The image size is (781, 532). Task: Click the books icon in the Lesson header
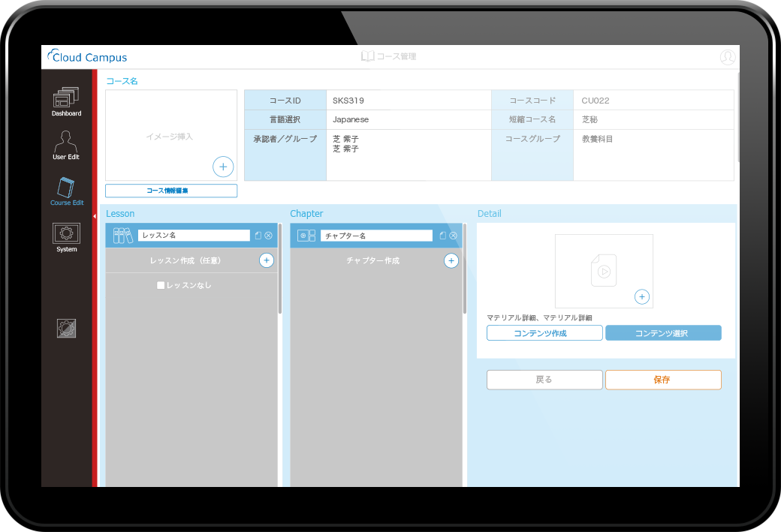122,235
